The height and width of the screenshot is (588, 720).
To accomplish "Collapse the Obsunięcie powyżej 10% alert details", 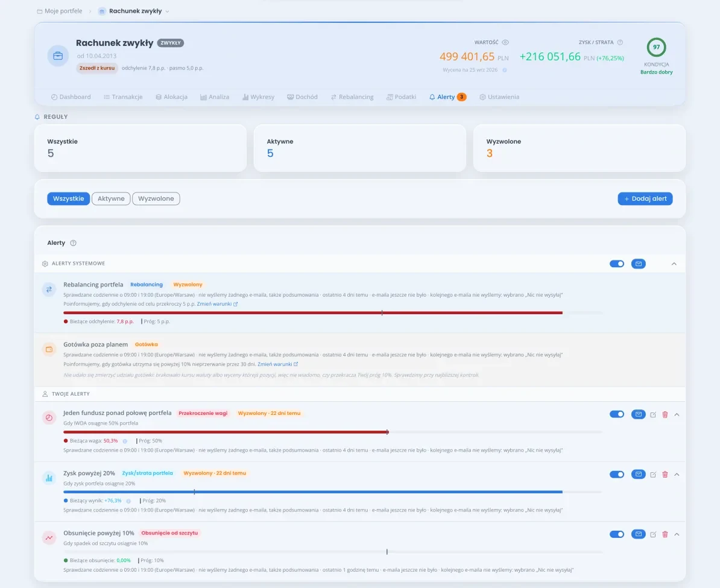I will [677, 534].
